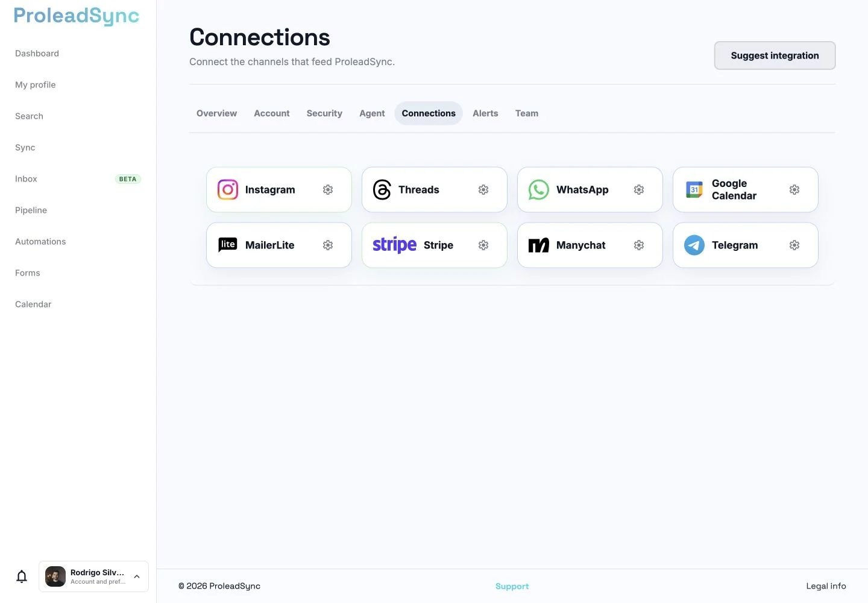Click the Threads card label
The width and height of the screenshot is (868, 603).
tap(419, 190)
